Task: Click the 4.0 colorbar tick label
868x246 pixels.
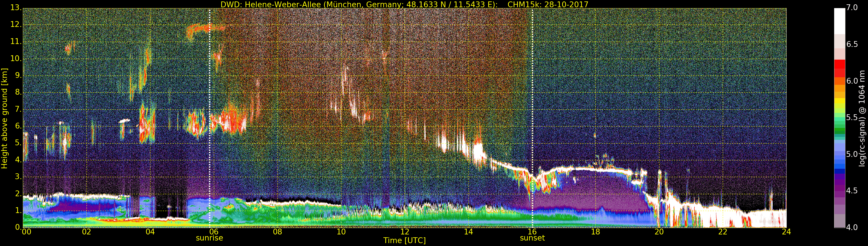Action: (852, 227)
